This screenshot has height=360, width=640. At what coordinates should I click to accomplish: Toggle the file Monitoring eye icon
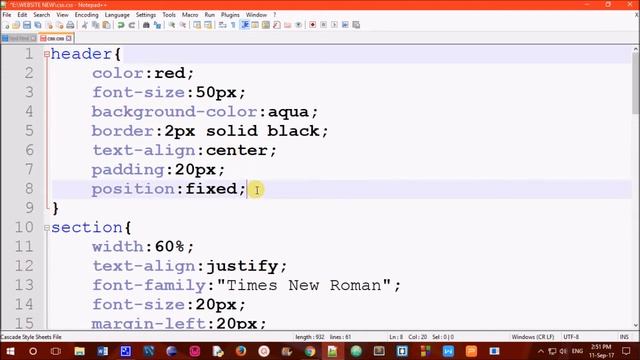[298, 25]
